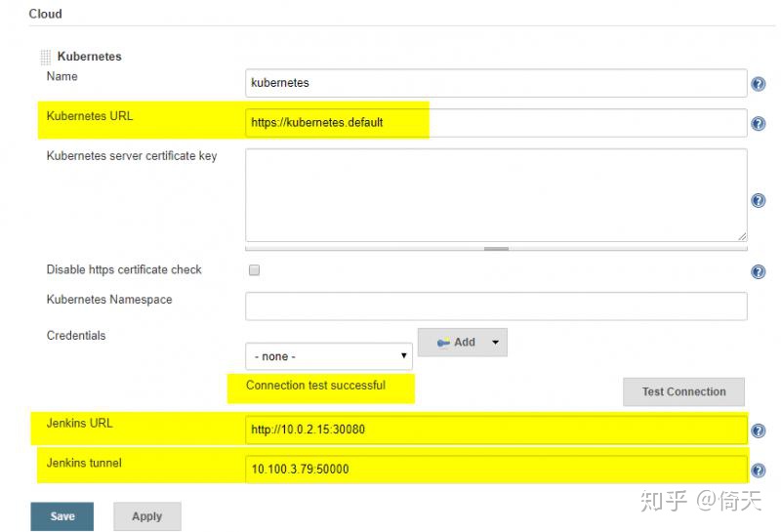Focus the Kubernetes Namespace input field
781x532 pixels.
(496, 306)
